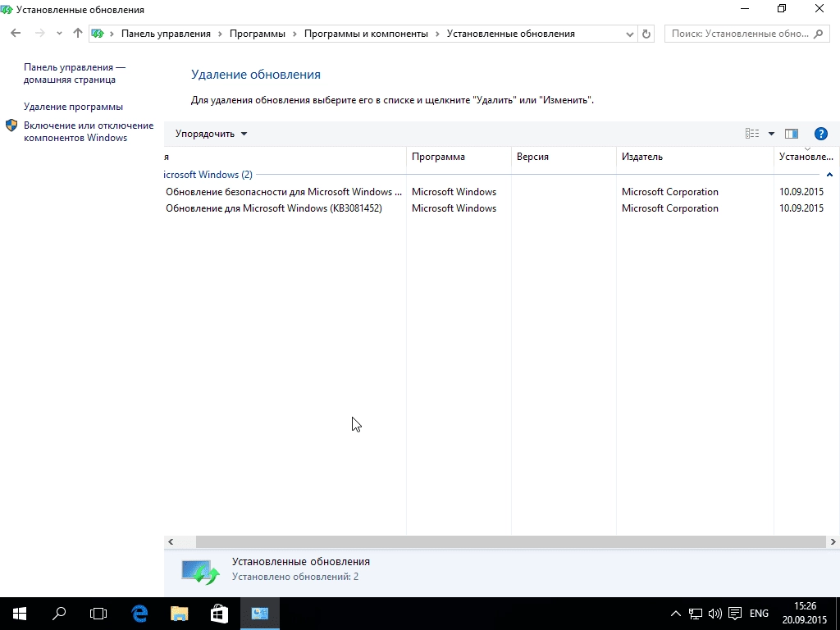
Task: Open the clock showing 15:26
Action: (805, 614)
